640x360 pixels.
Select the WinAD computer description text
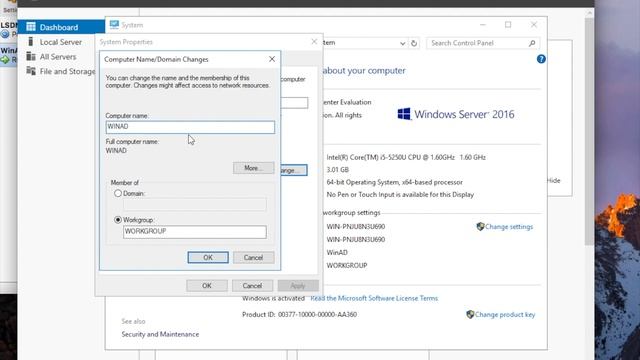tap(337, 253)
